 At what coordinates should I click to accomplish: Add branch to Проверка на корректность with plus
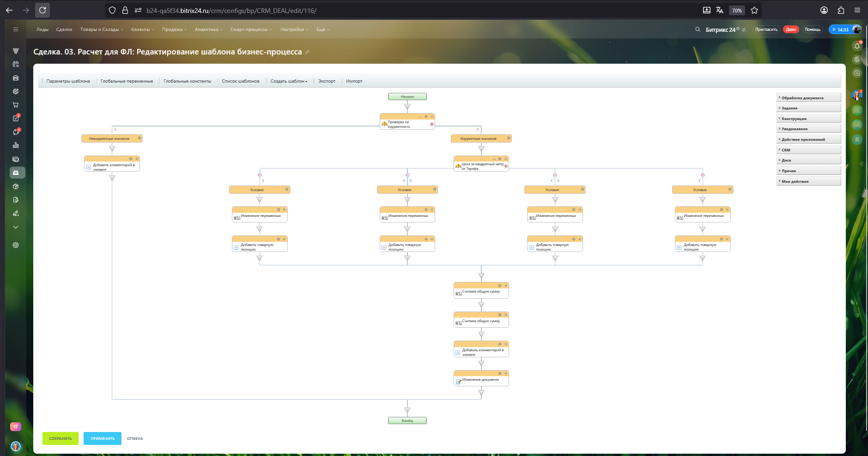(432, 124)
